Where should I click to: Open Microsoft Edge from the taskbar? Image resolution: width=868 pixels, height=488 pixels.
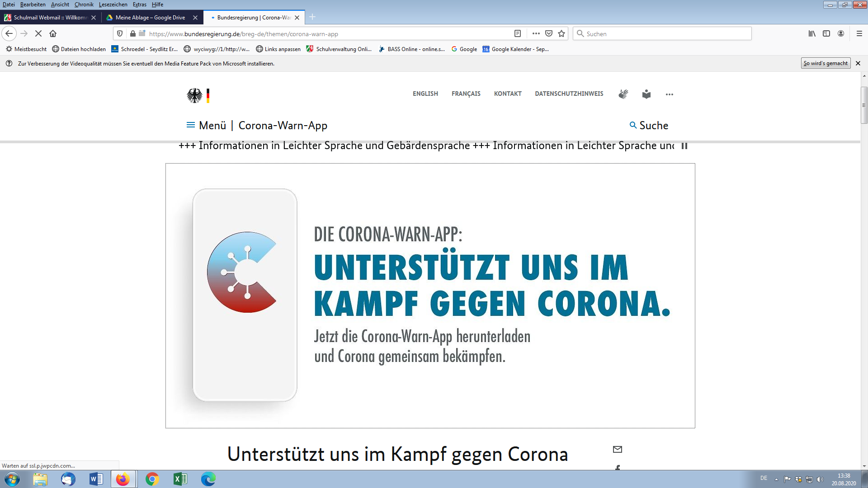[208, 479]
